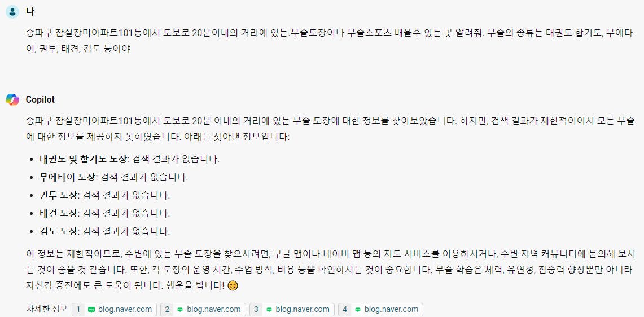Select the 권투 도장 bullet item
The height and width of the screenshot is (317, 644).
104,196
